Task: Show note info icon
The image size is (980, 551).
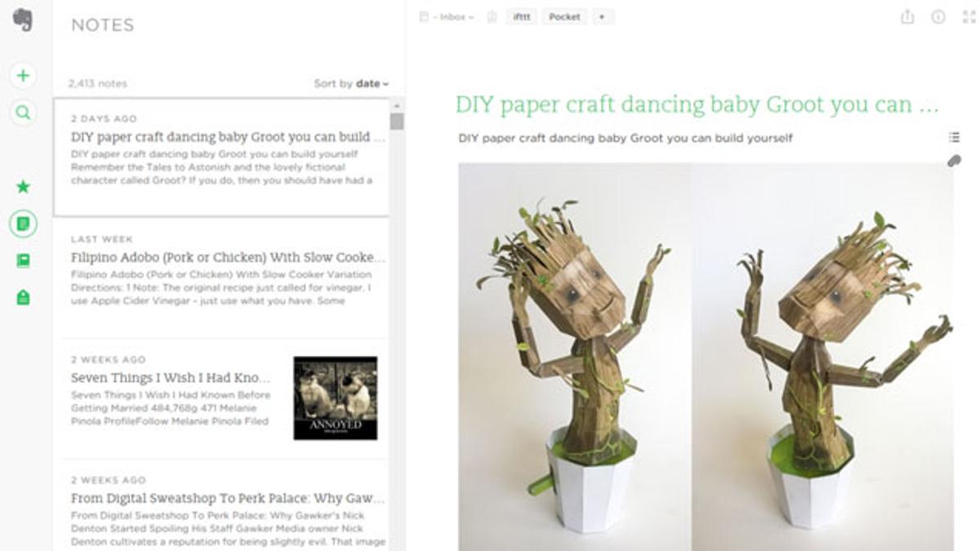Action: point(938,16)
